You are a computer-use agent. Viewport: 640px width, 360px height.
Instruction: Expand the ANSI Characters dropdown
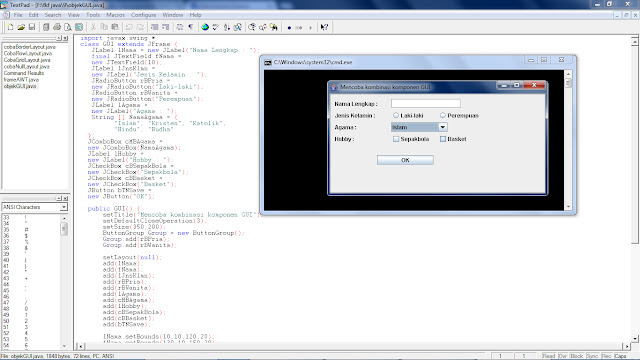coord(64,207)
